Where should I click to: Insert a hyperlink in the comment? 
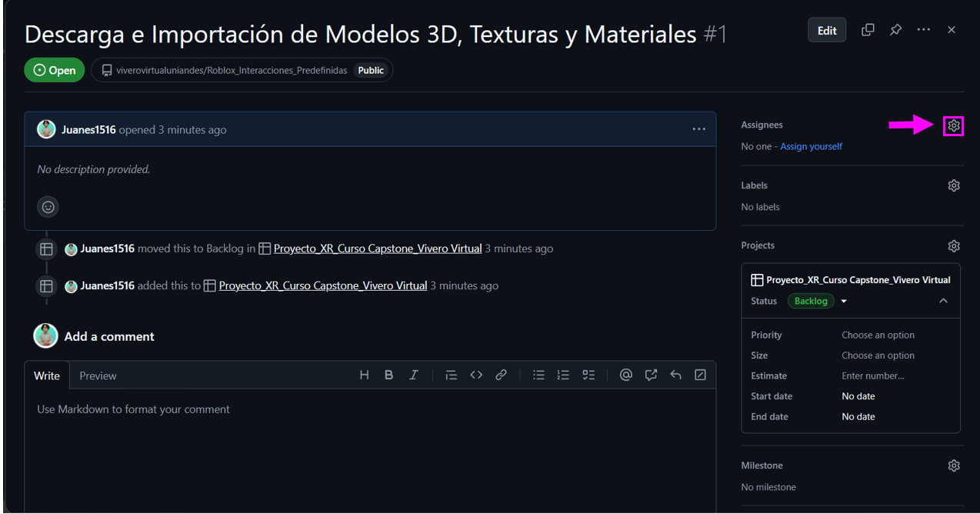pyautogui.click(x=501, y=375)
